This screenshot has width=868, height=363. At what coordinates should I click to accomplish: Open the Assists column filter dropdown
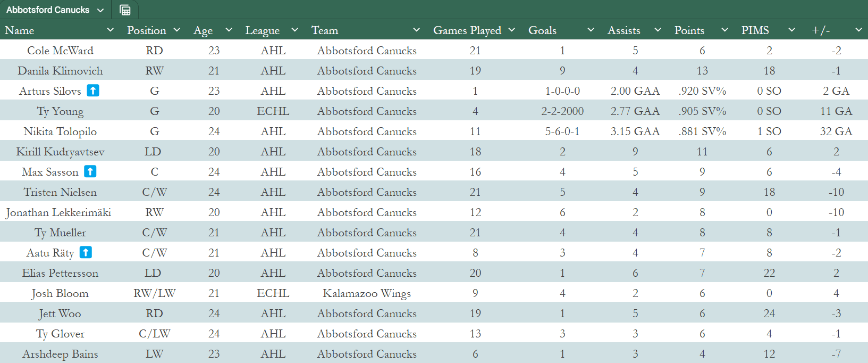(x=658, y=30)
